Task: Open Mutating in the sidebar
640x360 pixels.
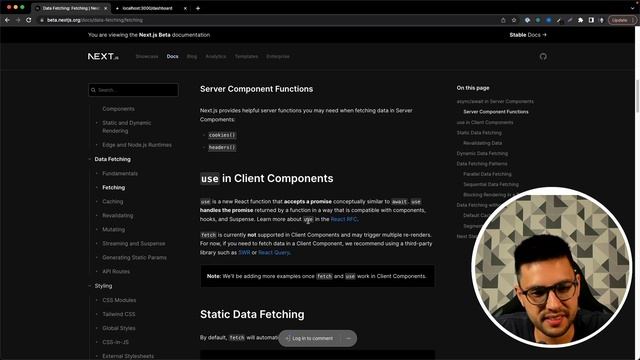Action: pos(113,229)
